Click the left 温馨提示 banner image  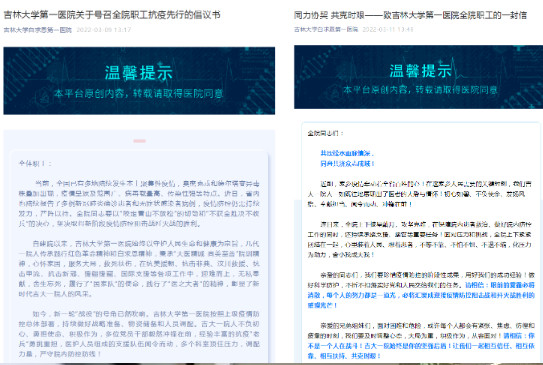(x=139, y=81)
